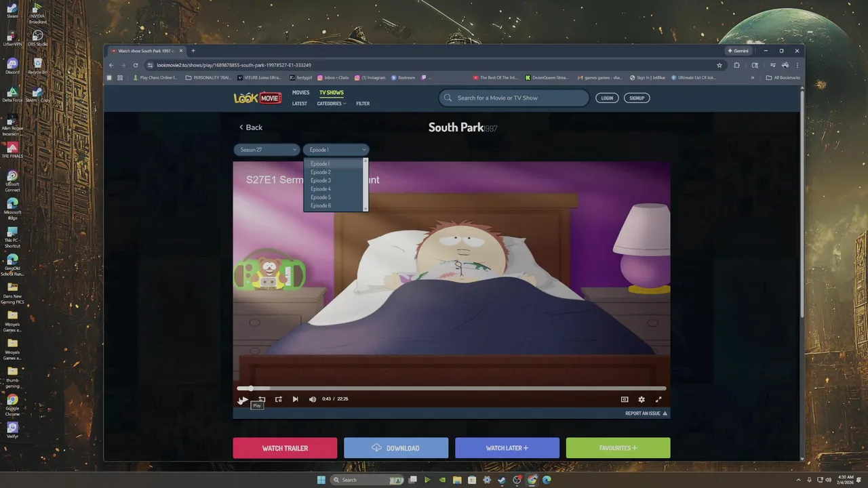Click the Windows Start button
Screen dimensions: 868x488
[321, 480]
